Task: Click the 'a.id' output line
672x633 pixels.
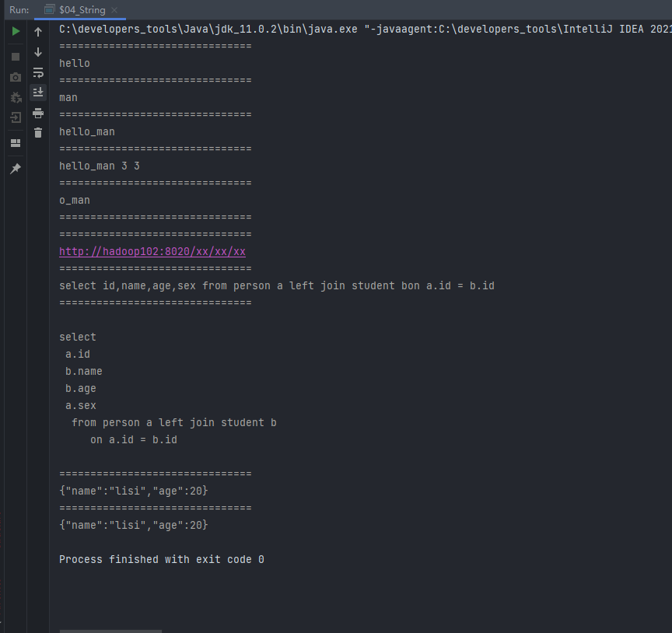Action: click(x=78, y=355)
